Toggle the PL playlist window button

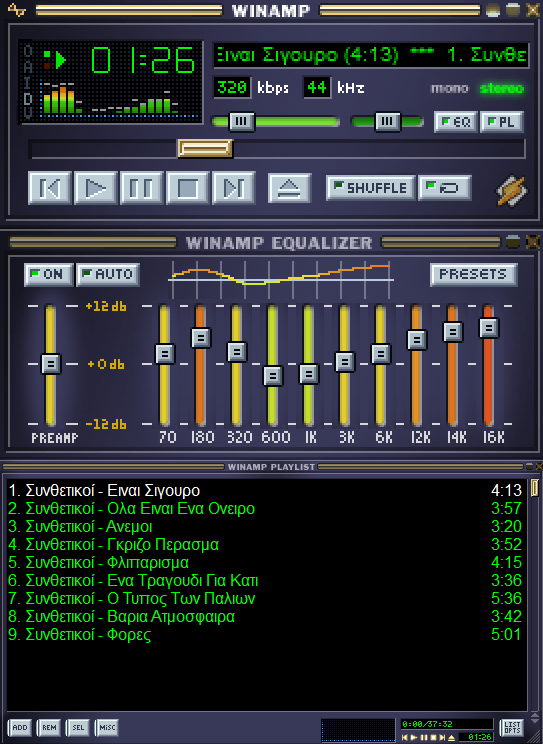coord(502,122)
